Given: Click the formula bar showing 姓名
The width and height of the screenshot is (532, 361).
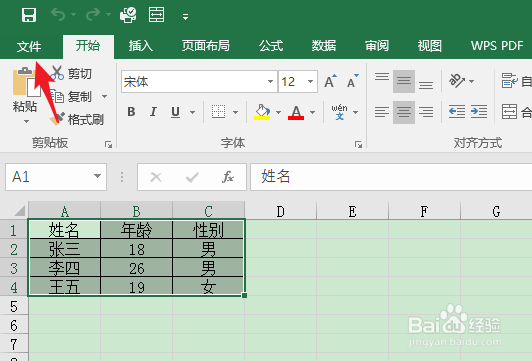Looking at the screenshot, I should (x=391, y=177).
